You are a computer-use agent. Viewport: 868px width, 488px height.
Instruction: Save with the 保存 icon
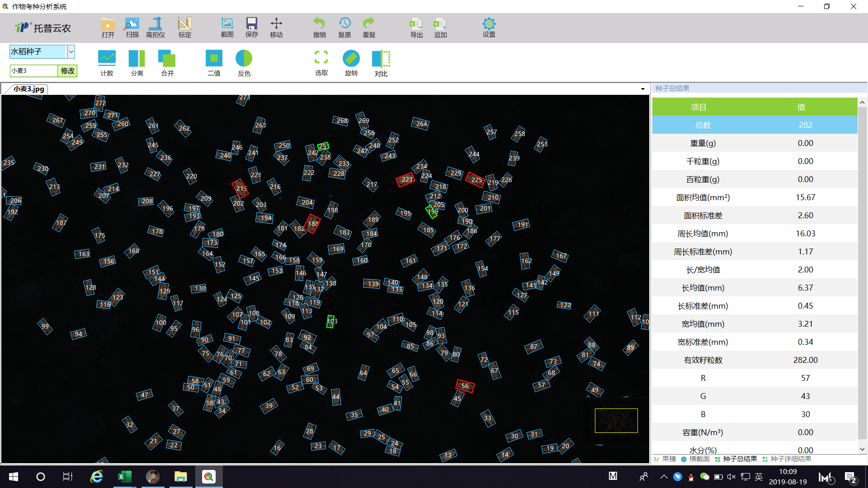tap(251, 28)
